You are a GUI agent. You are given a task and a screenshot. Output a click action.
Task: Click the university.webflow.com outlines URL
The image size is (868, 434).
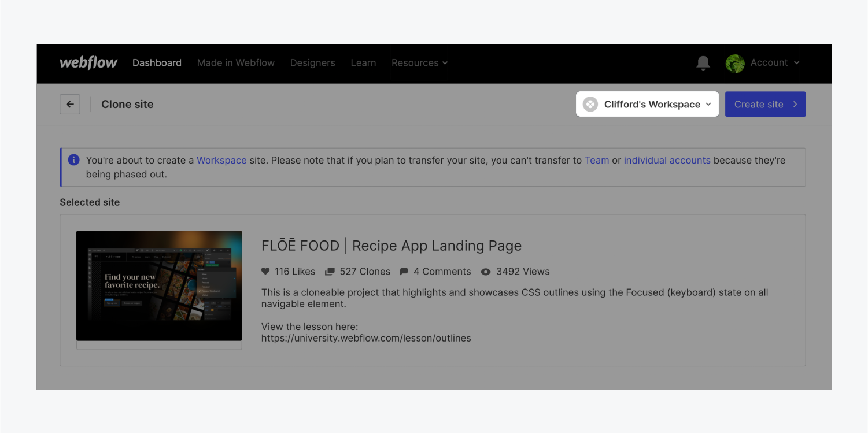point(366,338)
